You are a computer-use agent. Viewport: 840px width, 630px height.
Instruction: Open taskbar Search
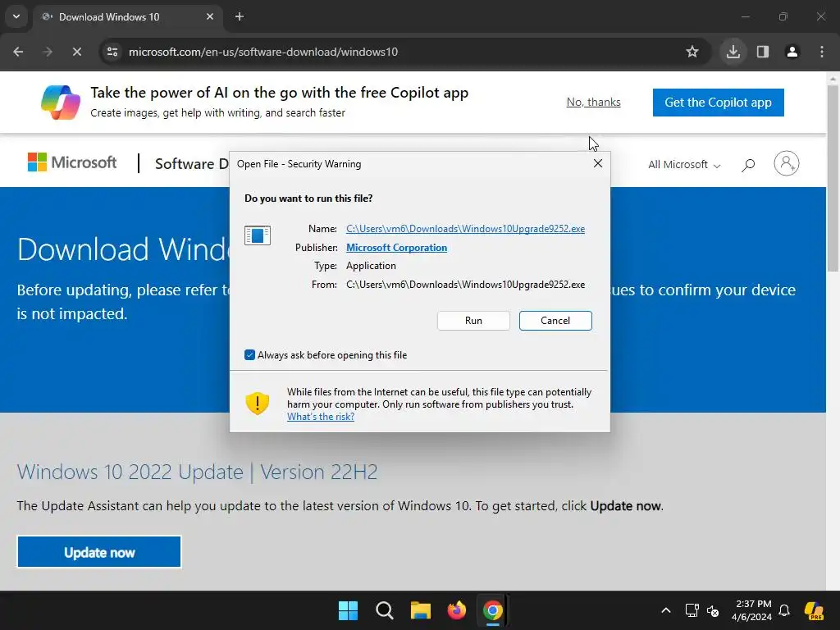[384, 610]
